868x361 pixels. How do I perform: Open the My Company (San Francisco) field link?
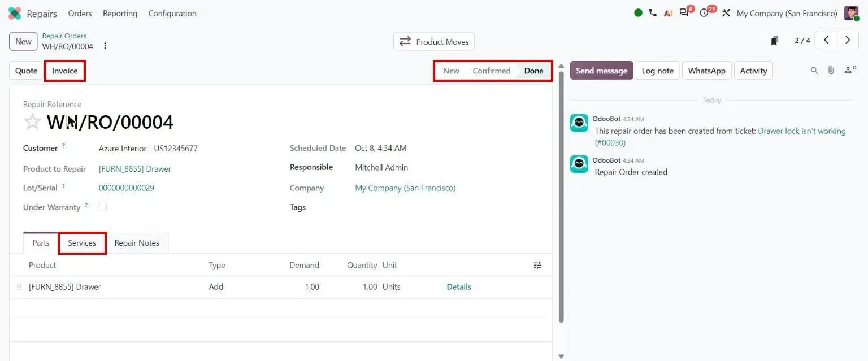(x=405, y=188)
